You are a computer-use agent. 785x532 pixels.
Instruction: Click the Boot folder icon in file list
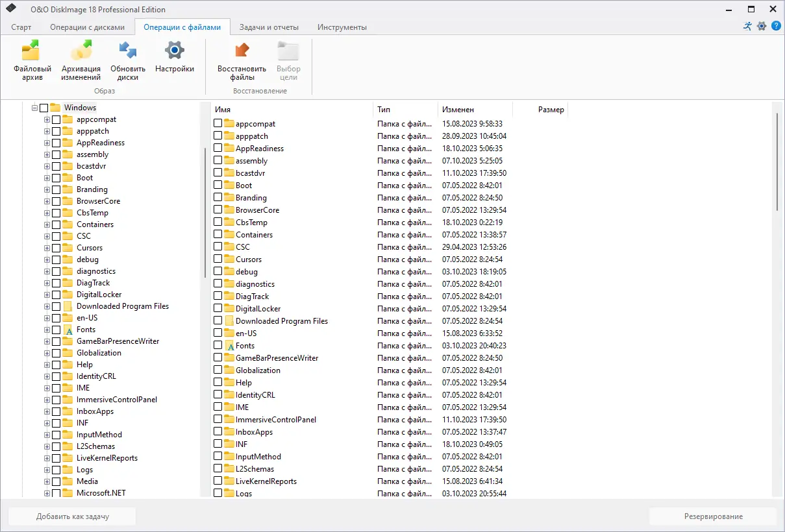229,185
